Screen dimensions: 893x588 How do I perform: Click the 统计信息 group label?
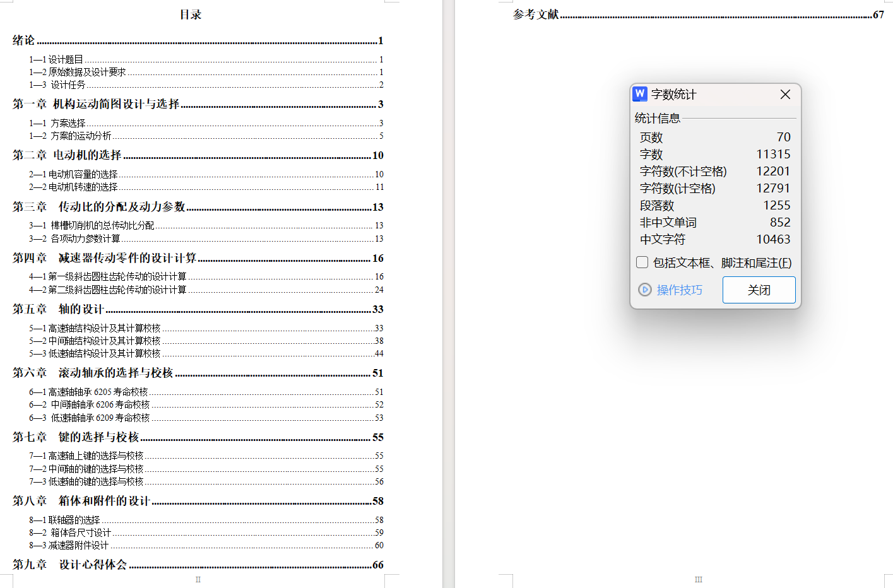tap(657, 118)
